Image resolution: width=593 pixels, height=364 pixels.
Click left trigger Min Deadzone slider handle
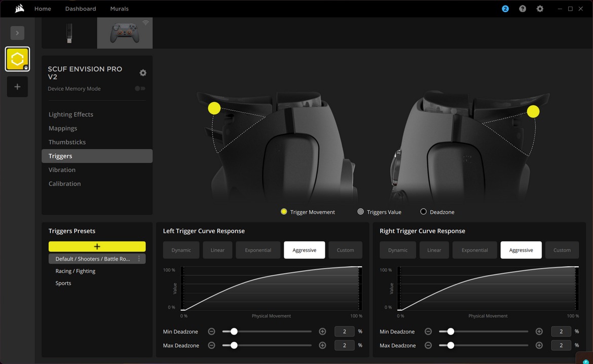click(x=234, y=332)
